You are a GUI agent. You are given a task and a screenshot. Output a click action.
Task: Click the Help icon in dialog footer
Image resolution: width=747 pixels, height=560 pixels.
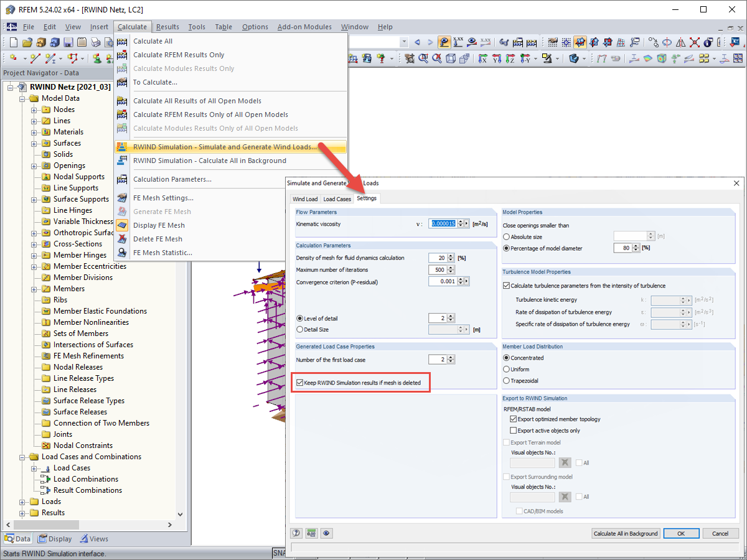tap(296, 533)
